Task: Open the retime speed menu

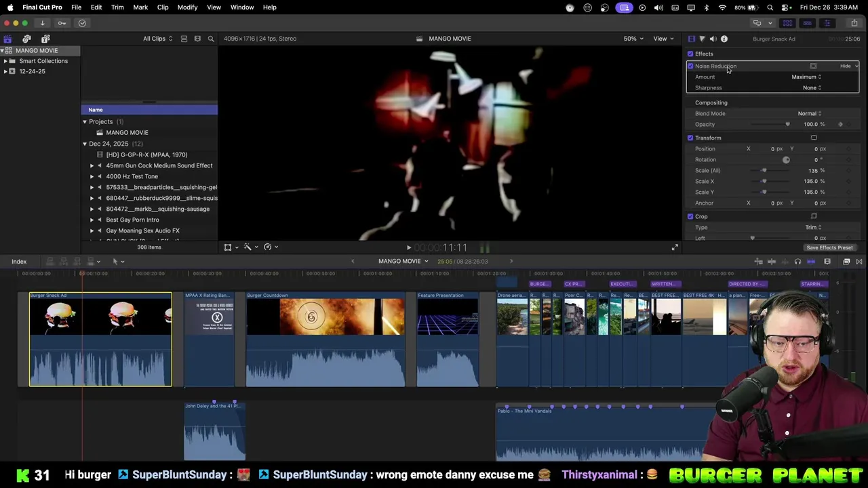Action: 270,247
